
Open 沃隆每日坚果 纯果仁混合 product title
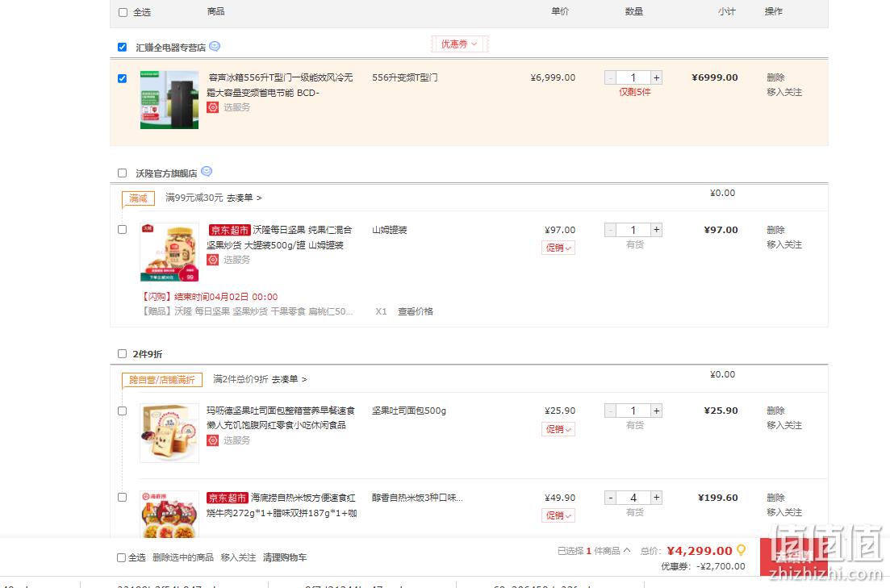tap(279, 237)
